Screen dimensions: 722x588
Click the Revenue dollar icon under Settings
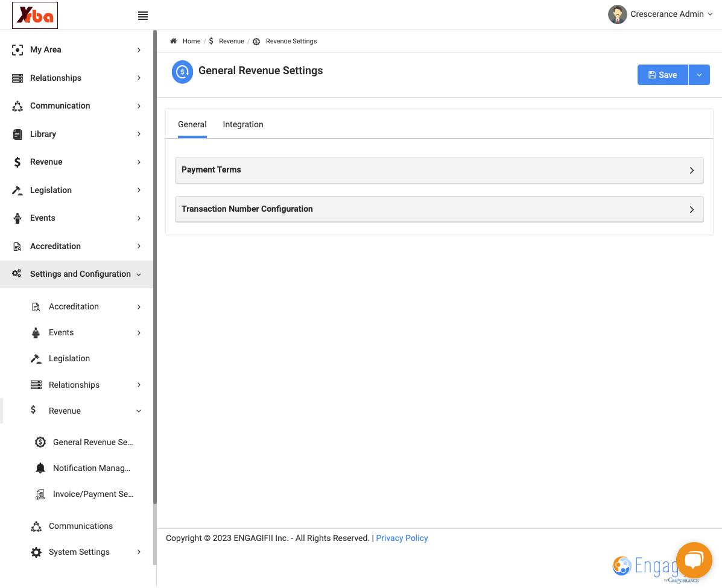(x=33, y=409)
